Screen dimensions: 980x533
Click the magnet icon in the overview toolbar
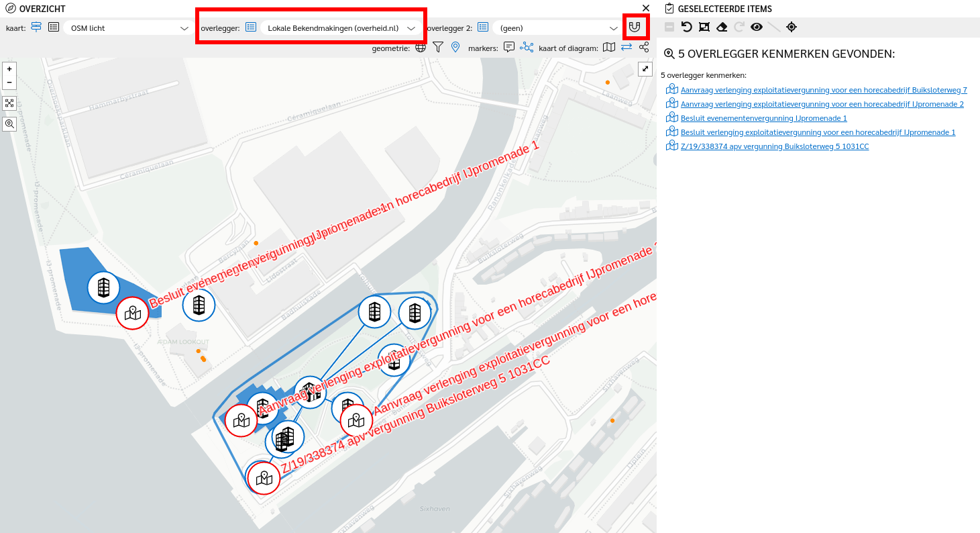635,28
